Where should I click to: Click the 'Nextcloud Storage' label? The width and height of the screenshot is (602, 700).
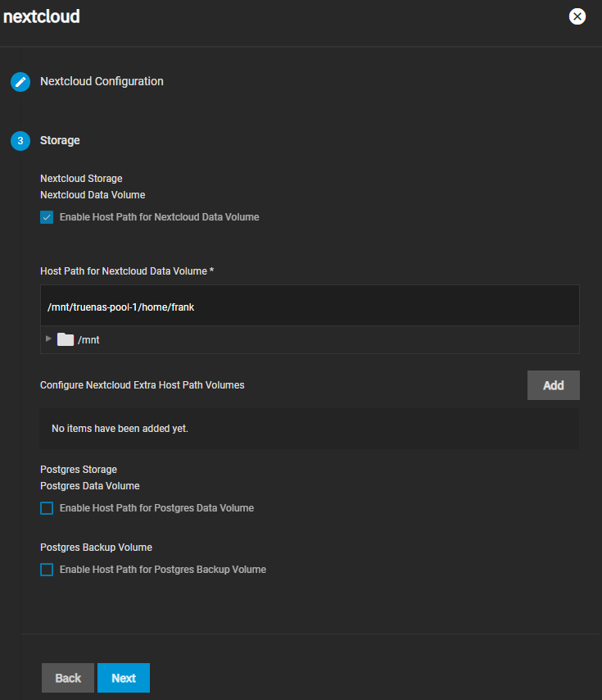(x=81, y=179)
